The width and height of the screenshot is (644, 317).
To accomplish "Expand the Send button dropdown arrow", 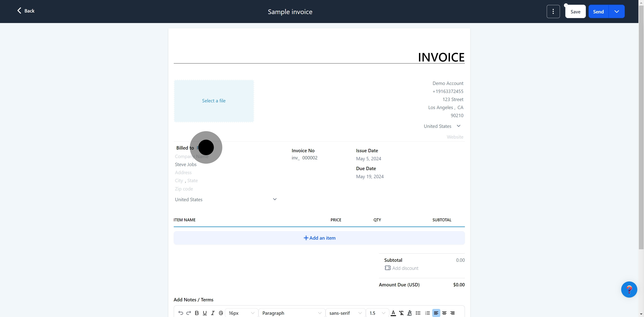I will [616, 11].
